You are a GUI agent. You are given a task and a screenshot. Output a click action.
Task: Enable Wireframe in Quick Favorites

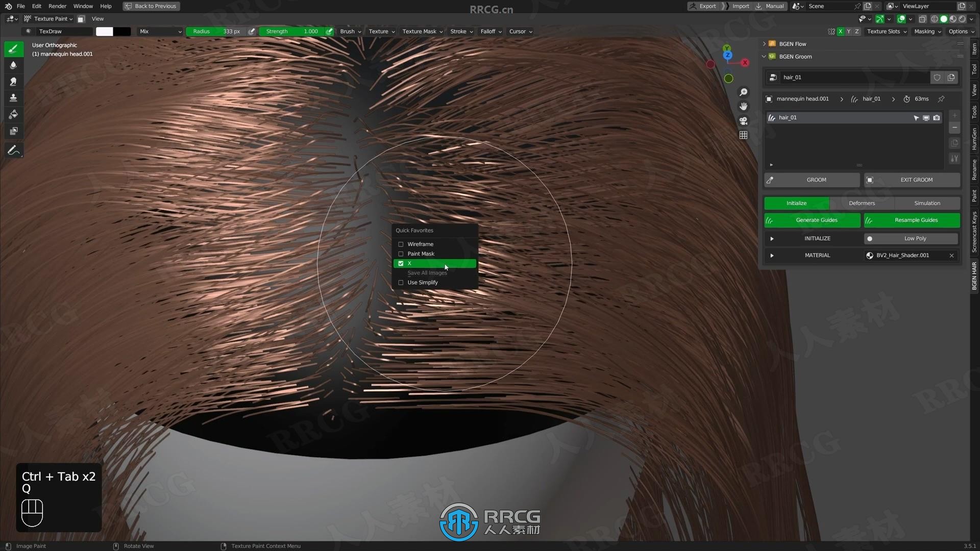(x=435, y=244)
